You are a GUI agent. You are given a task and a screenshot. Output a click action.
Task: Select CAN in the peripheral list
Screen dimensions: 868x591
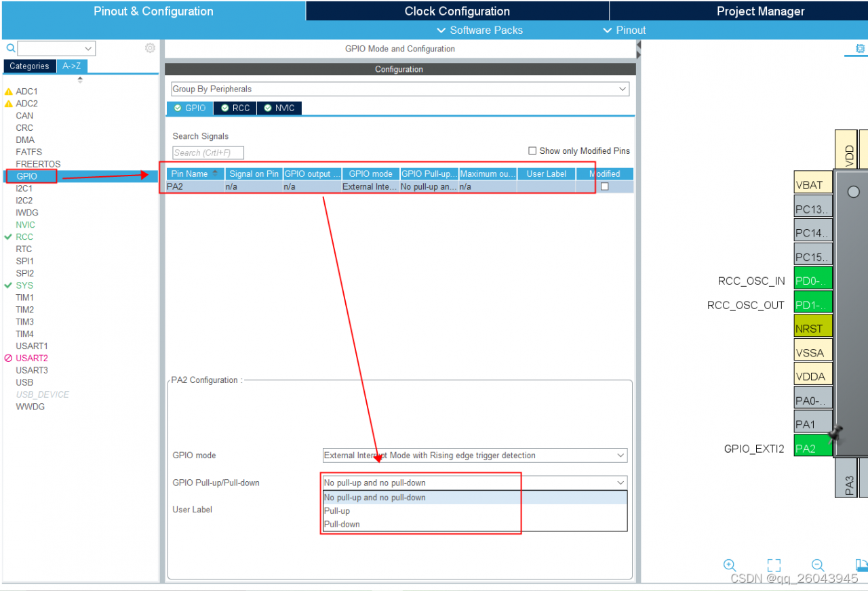[24, 115]
